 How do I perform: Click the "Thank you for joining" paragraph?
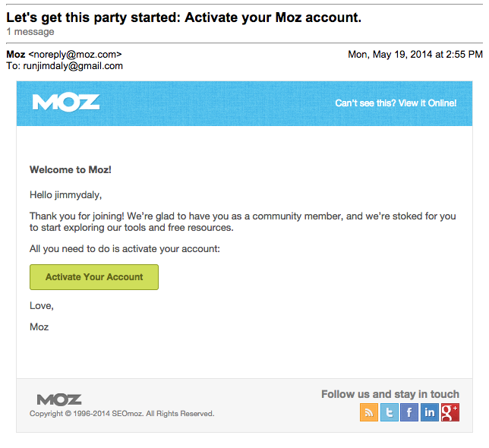pyautogui.click(x=242, y=222)
